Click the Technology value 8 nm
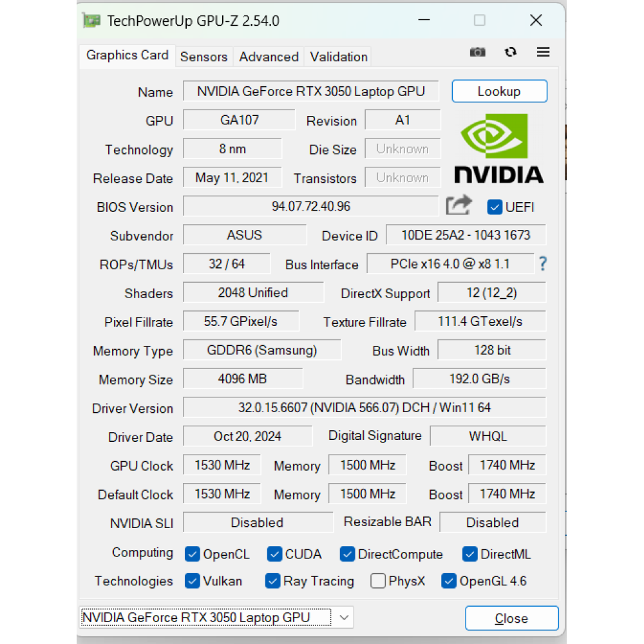 click(232, 149)
